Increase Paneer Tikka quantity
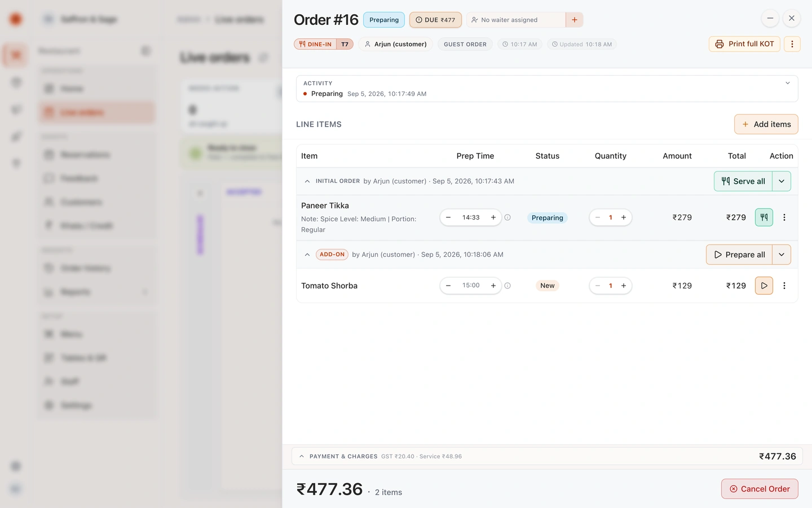 coord(624,217)
